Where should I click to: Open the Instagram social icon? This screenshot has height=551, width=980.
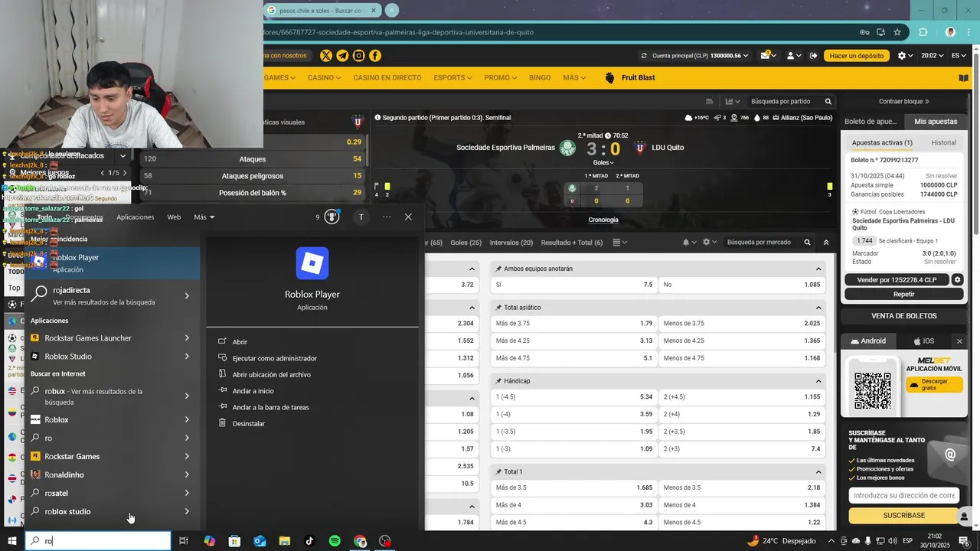tap(358, 55)
